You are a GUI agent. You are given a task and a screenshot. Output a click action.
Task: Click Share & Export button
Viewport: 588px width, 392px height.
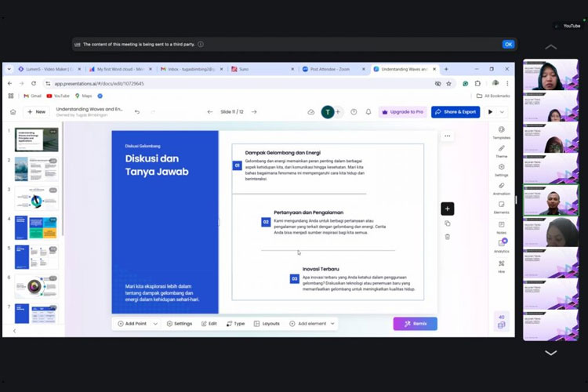tap(456, 112)
